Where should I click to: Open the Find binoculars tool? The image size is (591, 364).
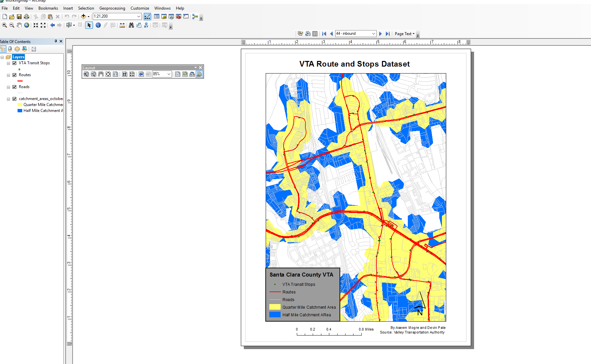click(x=131, y=25)
